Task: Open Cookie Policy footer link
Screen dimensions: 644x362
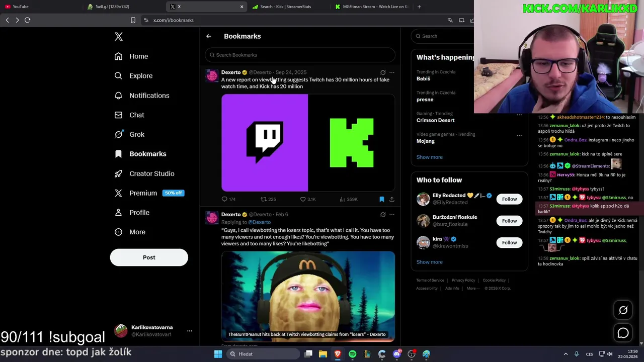Action: [x=494, y=281]
